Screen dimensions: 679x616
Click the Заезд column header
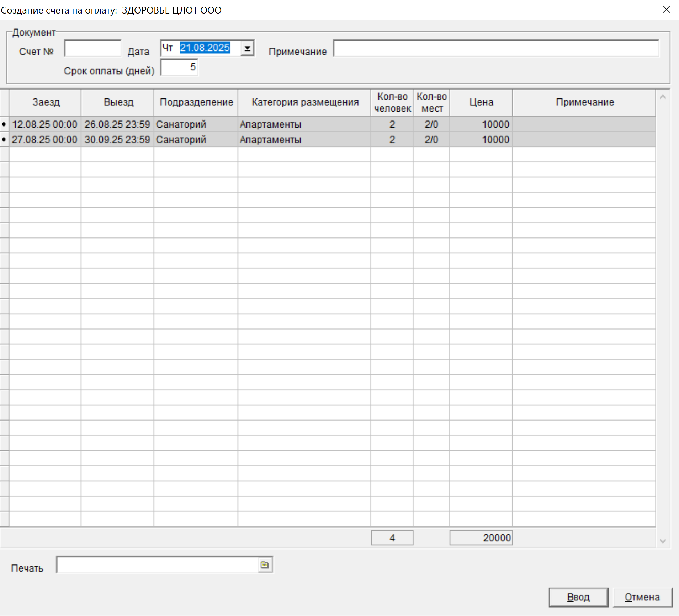[x=46, y=102]
